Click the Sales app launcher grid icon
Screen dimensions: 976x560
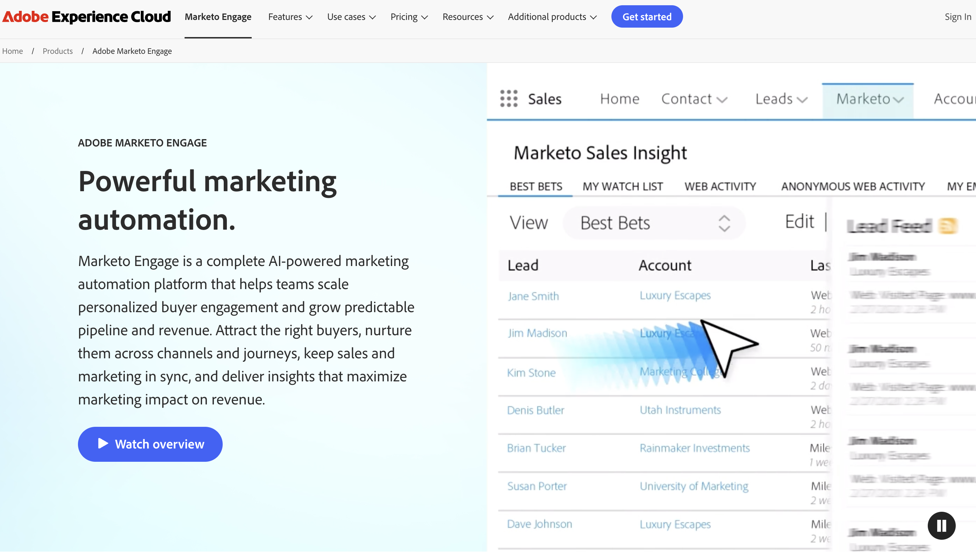pyautogui.click(x=508, y=99)
